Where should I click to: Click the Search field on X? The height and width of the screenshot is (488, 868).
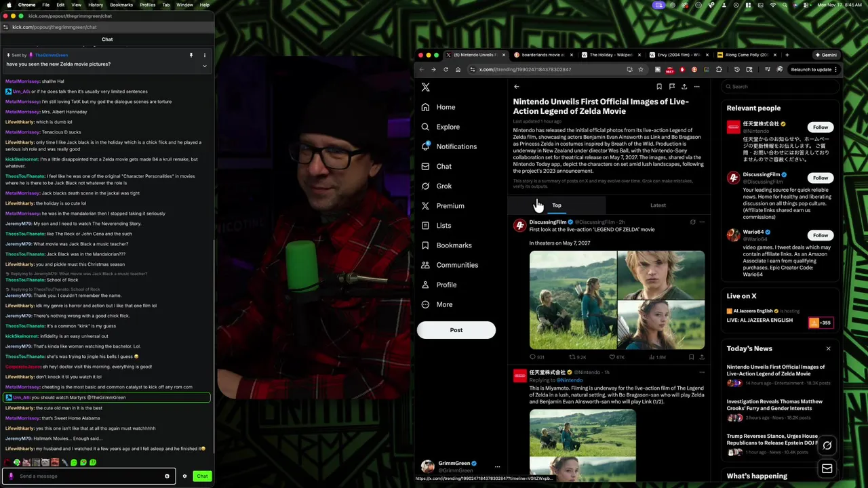[780, 87]
